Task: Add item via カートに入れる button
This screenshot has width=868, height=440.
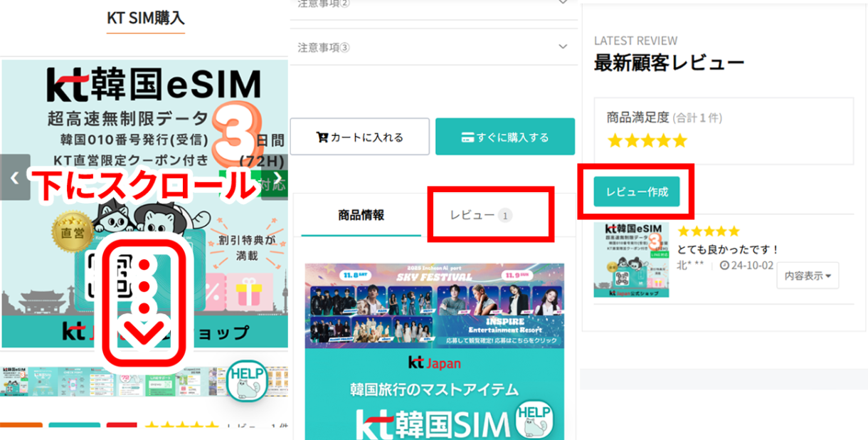Action: coord(359,136)
